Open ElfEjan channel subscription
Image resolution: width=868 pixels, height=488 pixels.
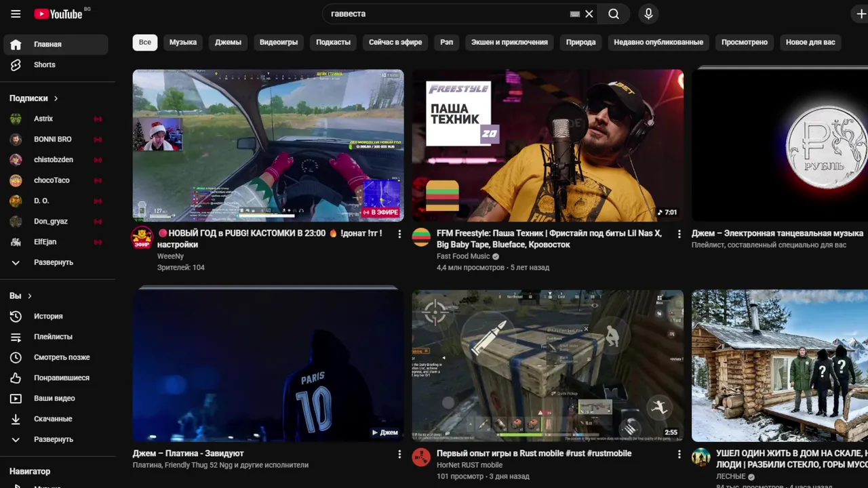55,242
